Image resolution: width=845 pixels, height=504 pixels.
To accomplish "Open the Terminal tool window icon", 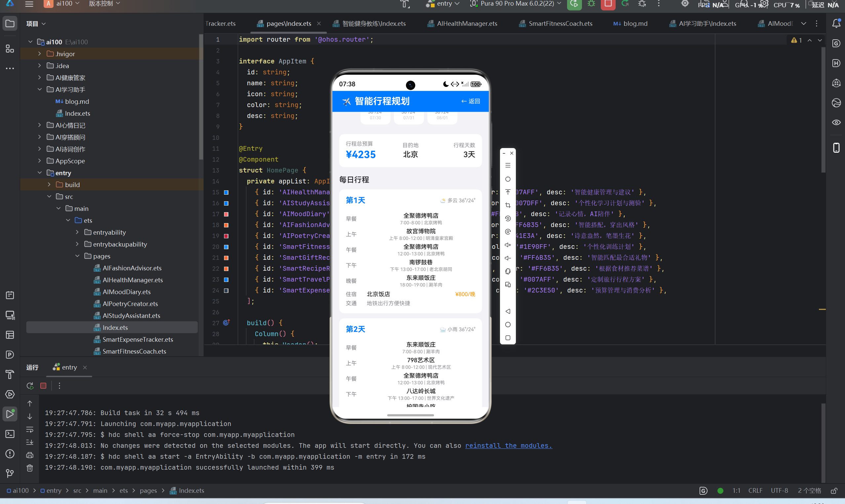I will pyautogui.click(x=10, y=434).
